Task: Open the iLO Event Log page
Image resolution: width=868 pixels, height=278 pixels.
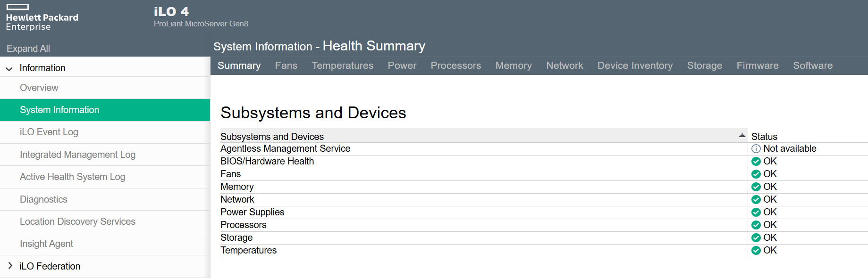Action: (x=49, y=132)
